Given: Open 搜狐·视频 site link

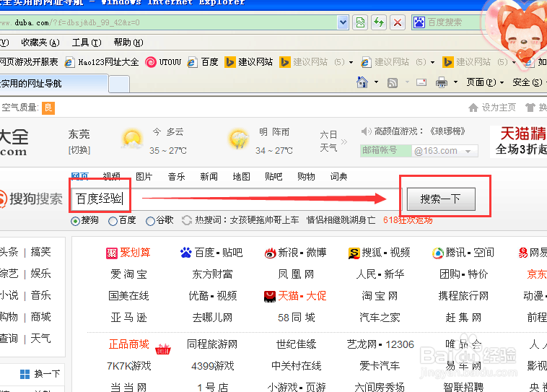Looking at the screenshot, I should (379, 253).
